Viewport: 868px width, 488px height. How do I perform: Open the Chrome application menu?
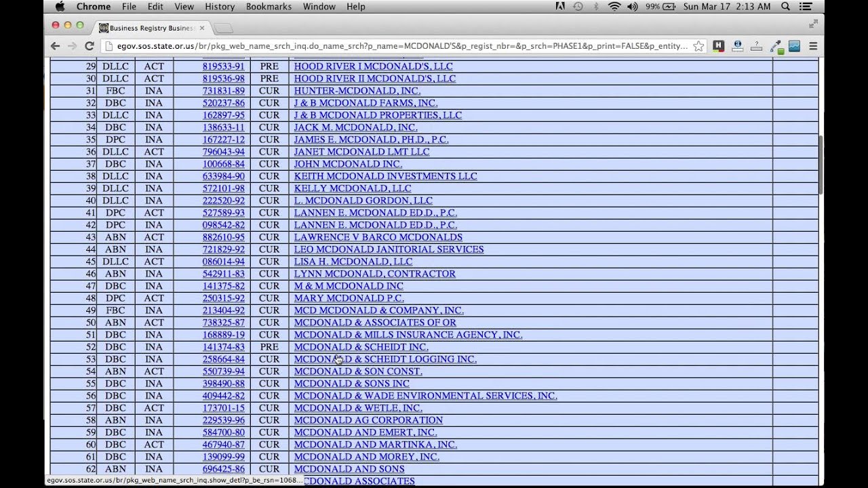[94, 6]
